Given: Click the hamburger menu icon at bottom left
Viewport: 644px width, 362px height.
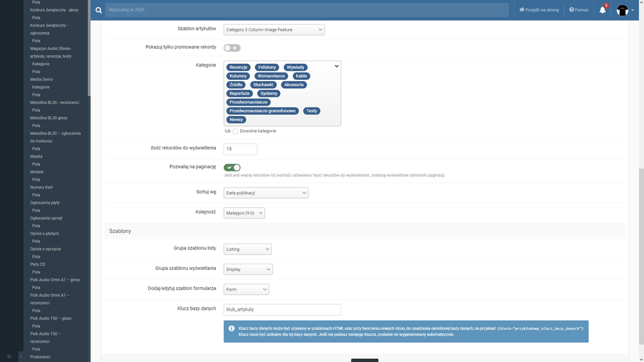Looking at the screenshot, I should pos(9,356).
